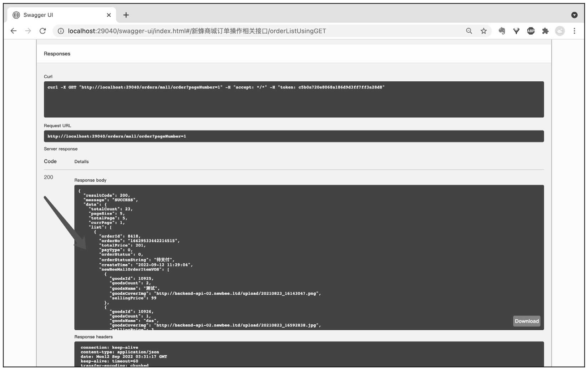The image size is (588, 370).
Task: Click the curl command text box
Action: (x=294, y=99)
